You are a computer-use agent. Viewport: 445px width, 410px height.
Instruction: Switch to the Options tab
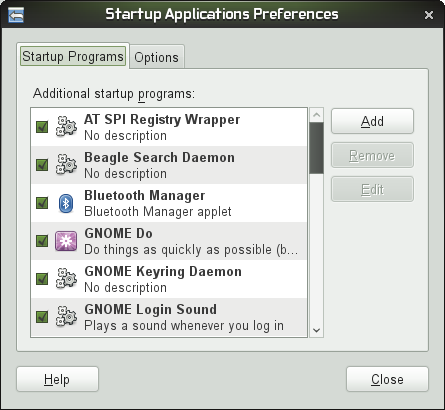click(x=156, y=57)
